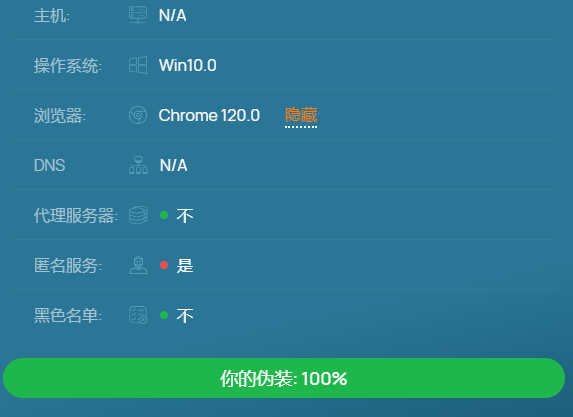This screenshot has width=573, height=417.
Task: Click the 黑色名单 label
Action: pos(68,315)
